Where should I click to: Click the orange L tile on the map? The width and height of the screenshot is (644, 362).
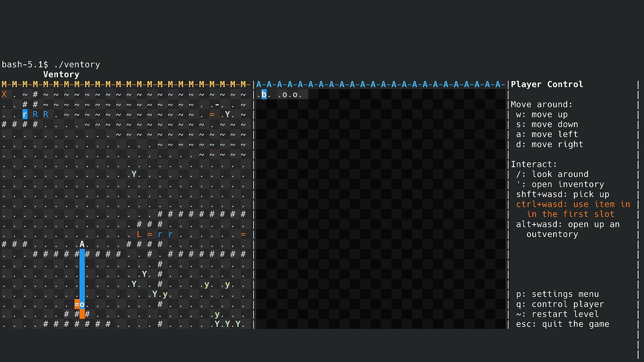point(139,234)
